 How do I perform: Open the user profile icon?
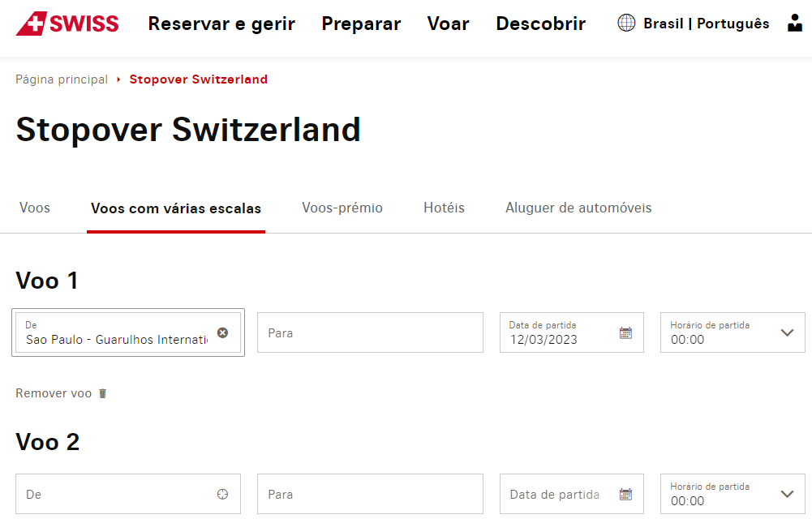[794, 24]
